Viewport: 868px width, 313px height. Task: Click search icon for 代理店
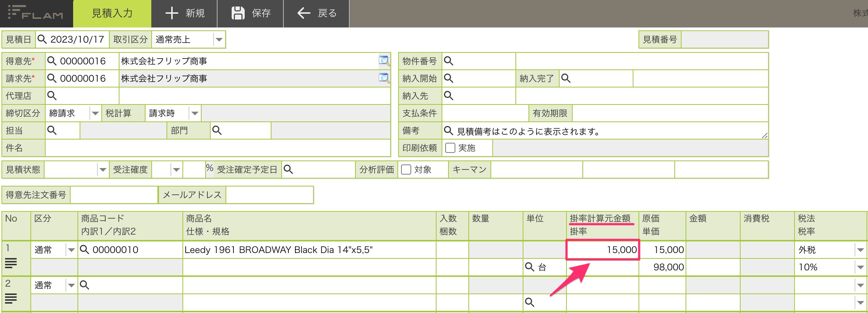click(52, 96)
